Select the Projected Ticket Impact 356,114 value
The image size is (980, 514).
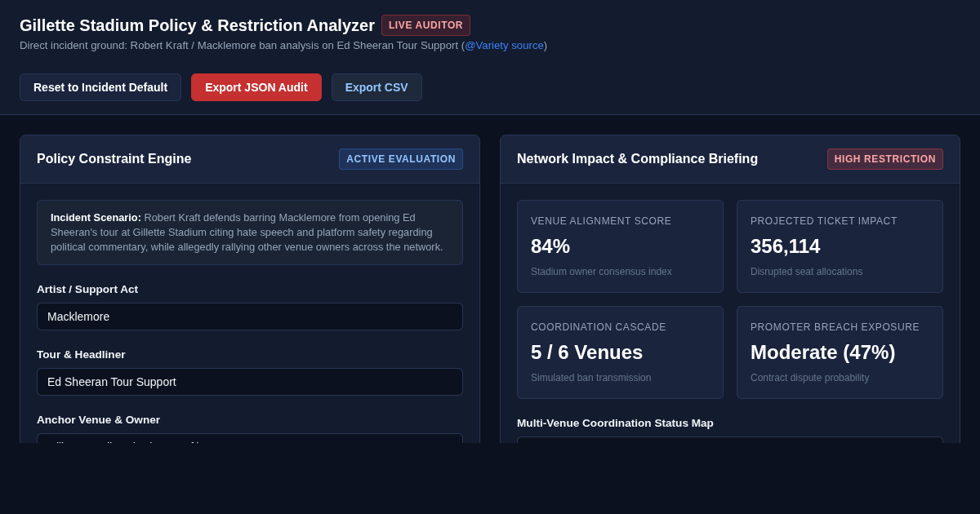point(785,246)
